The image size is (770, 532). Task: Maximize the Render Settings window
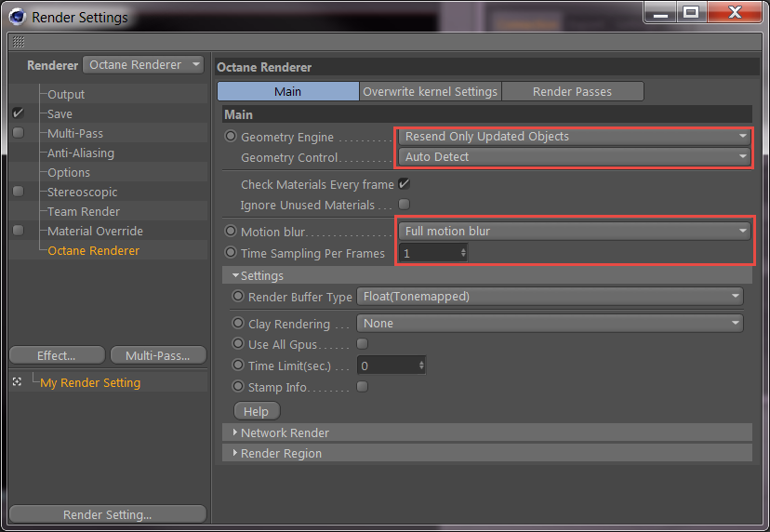point(692,12)
